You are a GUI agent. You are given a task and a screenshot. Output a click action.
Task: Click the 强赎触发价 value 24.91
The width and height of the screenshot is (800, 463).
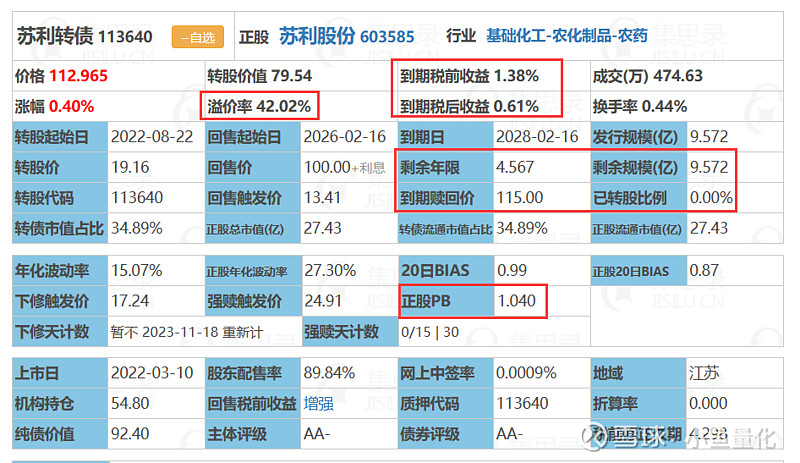[323, 301]
